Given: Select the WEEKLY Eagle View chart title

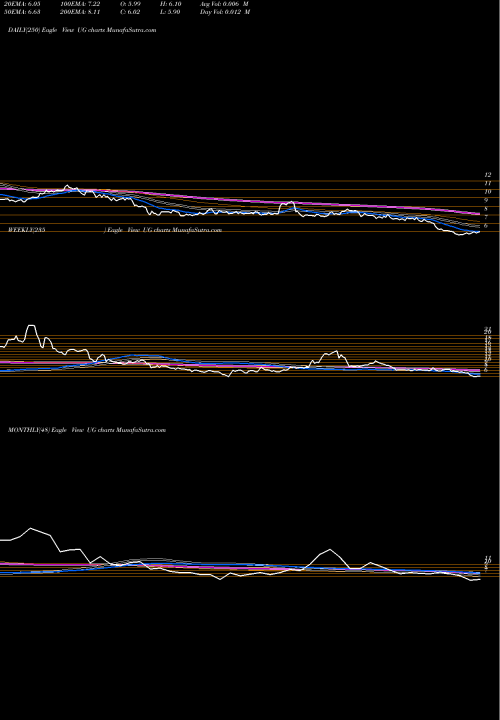Looking at the screenshot, I should pos(115,230).
